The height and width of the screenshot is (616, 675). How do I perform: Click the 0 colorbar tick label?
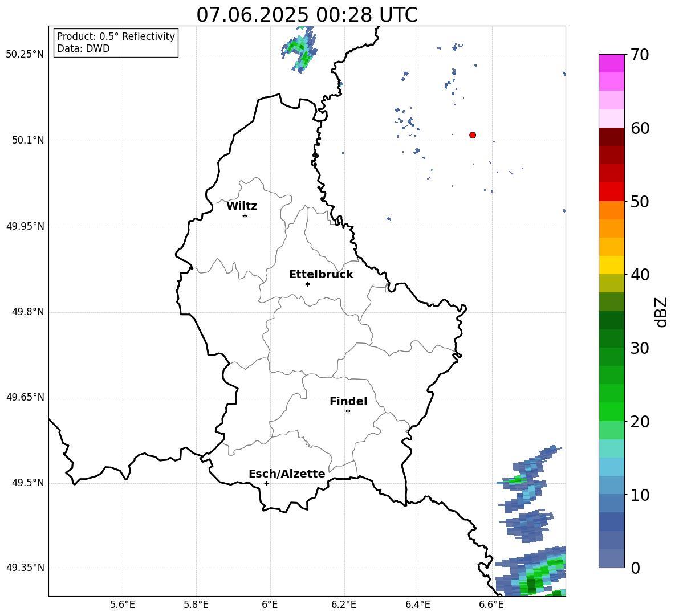pyautogui.click(x=635, y=568)
